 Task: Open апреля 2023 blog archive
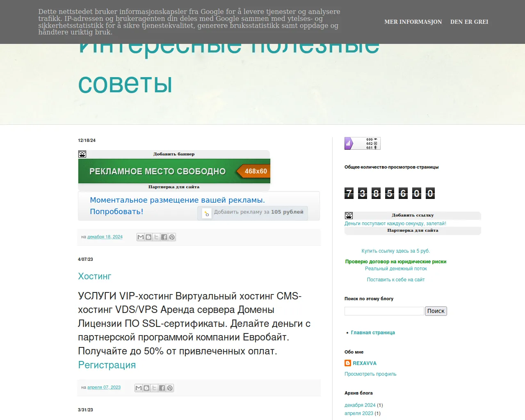[359, 413]
